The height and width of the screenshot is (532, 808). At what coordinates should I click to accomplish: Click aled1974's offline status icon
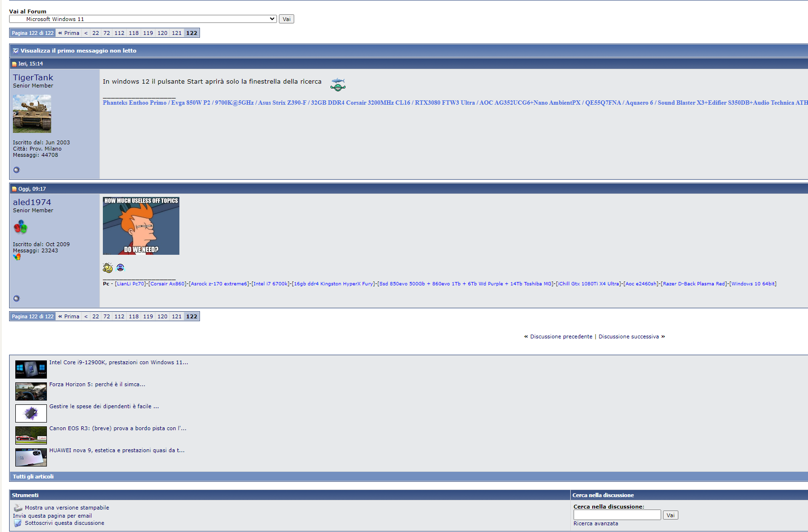[x=17, y=298]
